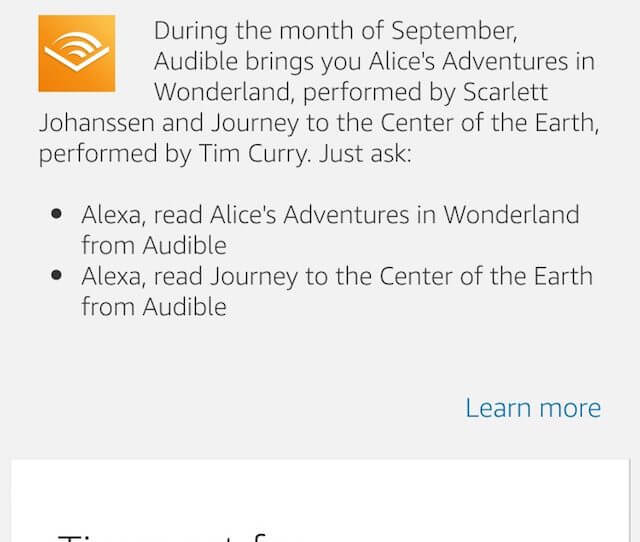Click the word 'Alexa' in the first bullet

[x=113, y=215]
